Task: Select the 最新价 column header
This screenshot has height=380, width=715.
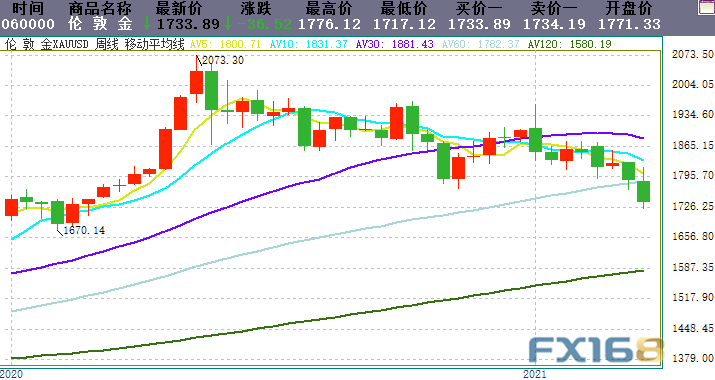Action: point(179,8)
